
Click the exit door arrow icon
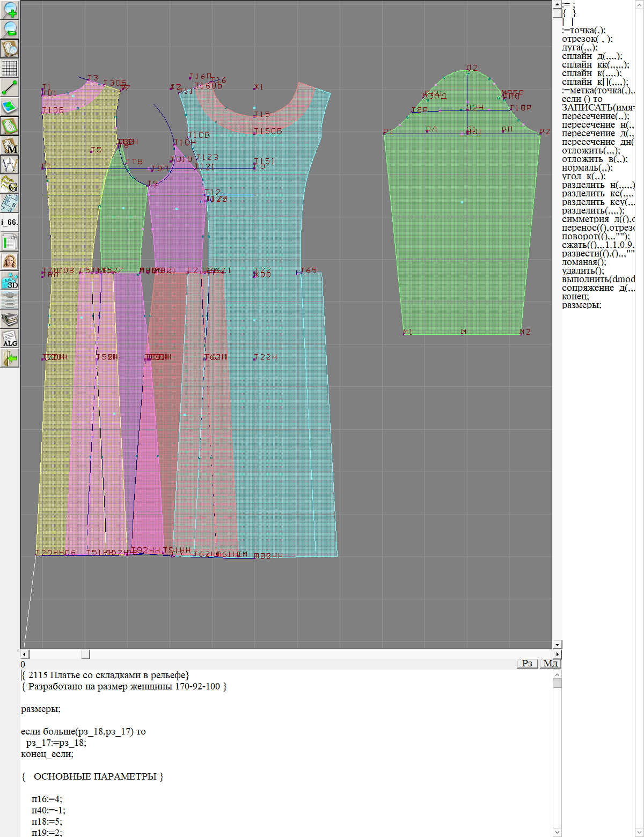(x=10, y=358)
